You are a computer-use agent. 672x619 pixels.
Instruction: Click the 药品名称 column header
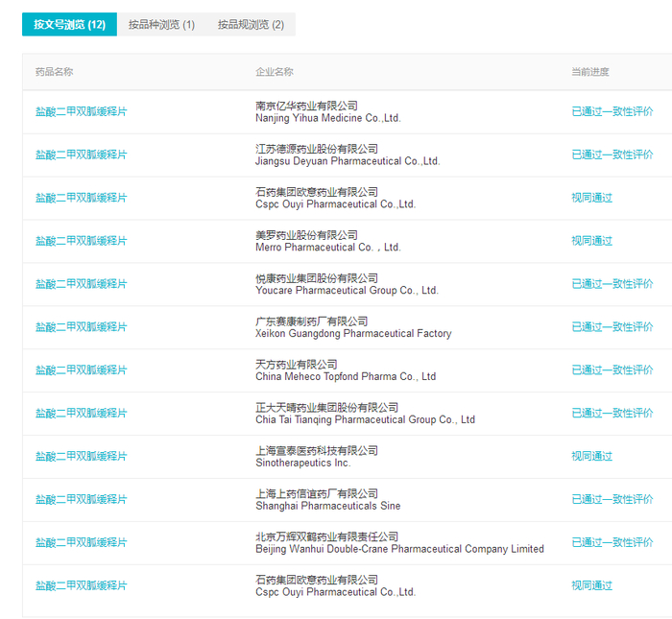pyautogui.click(x=55, y=72)
